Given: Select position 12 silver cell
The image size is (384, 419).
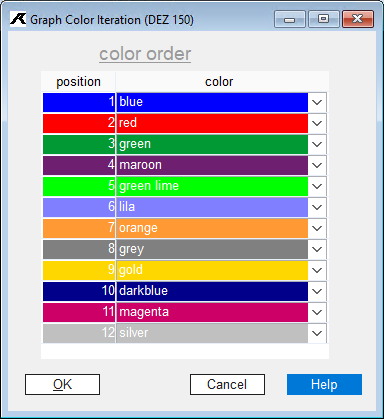Looking at the screenshot, I should (79, 333).
